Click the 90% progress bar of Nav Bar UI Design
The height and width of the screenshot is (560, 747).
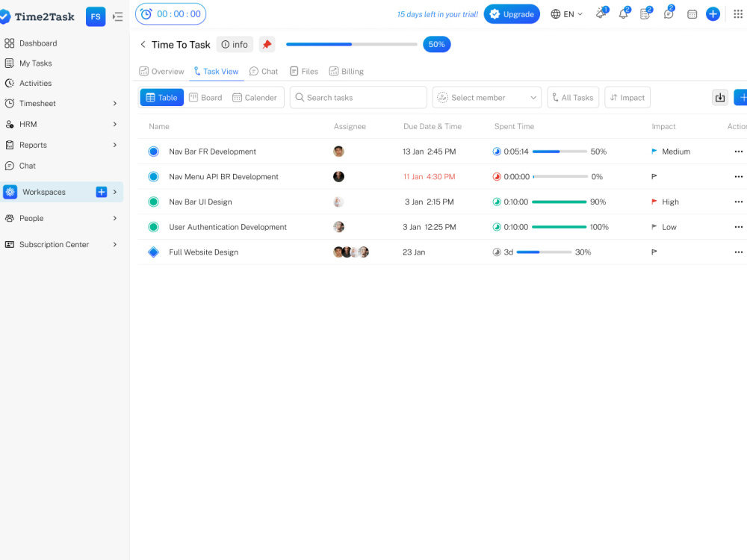click(x=560, y=202)
